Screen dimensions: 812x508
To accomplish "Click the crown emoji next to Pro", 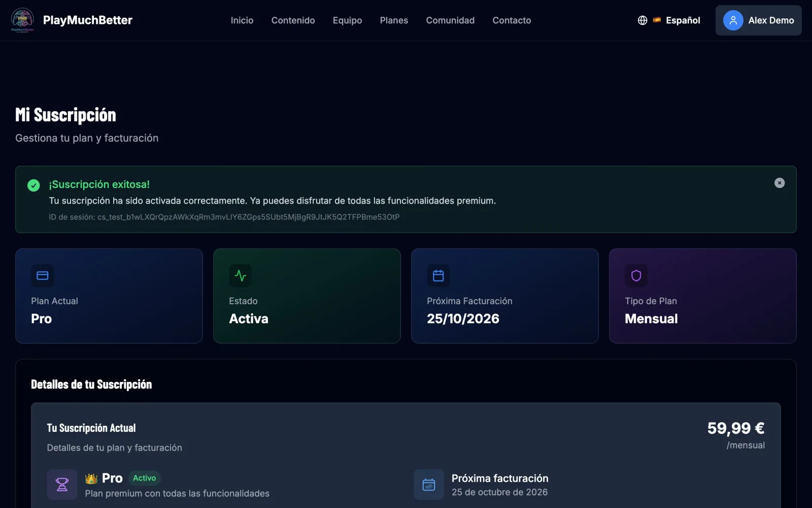I will click(91, 479).
